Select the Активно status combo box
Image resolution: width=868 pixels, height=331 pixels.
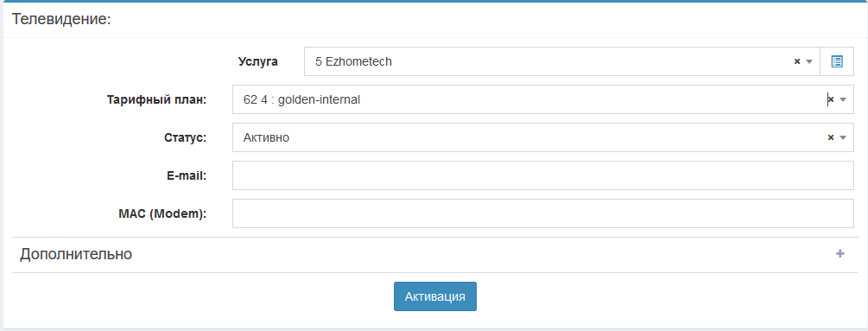(x=543, y=137)
